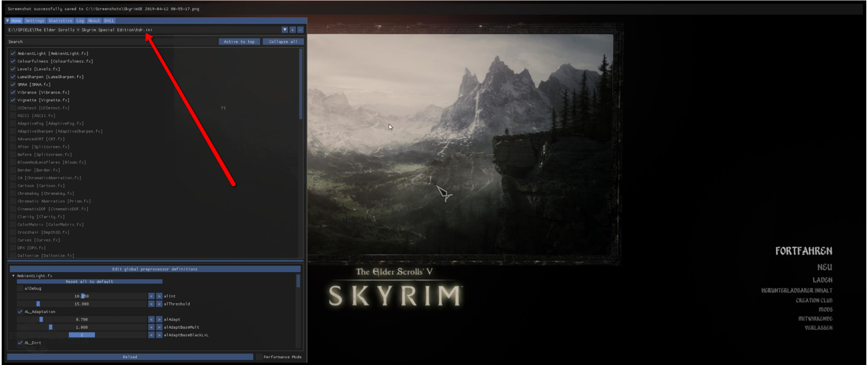This screenshot has height=365, width=868.
Task: Decrease alInt with the left arrow
Action: [151, 296]
